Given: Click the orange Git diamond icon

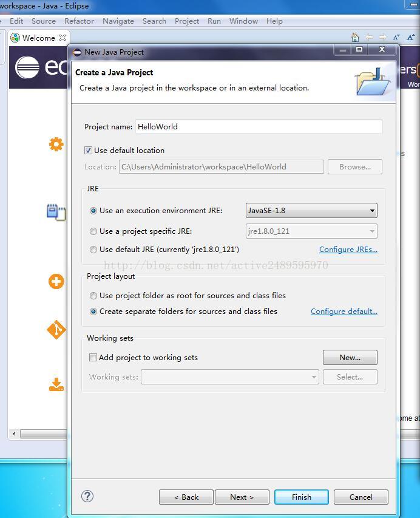Looking at the screenshot, I should click(x=56, y=329).
